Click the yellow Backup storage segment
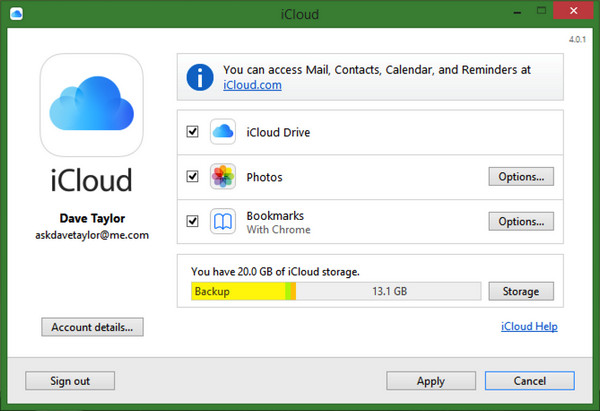 238,291
